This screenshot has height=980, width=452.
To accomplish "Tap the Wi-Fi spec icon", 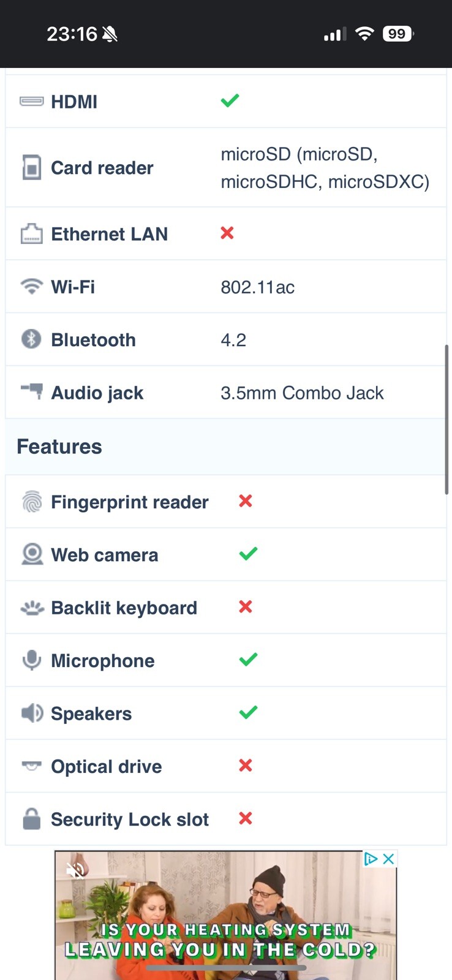I will pos(32,286).
